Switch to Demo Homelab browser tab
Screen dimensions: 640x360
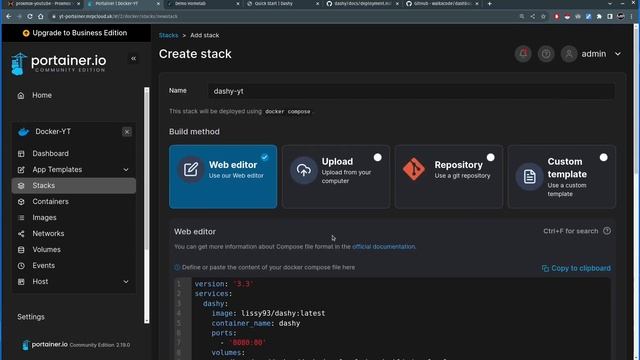203,4
